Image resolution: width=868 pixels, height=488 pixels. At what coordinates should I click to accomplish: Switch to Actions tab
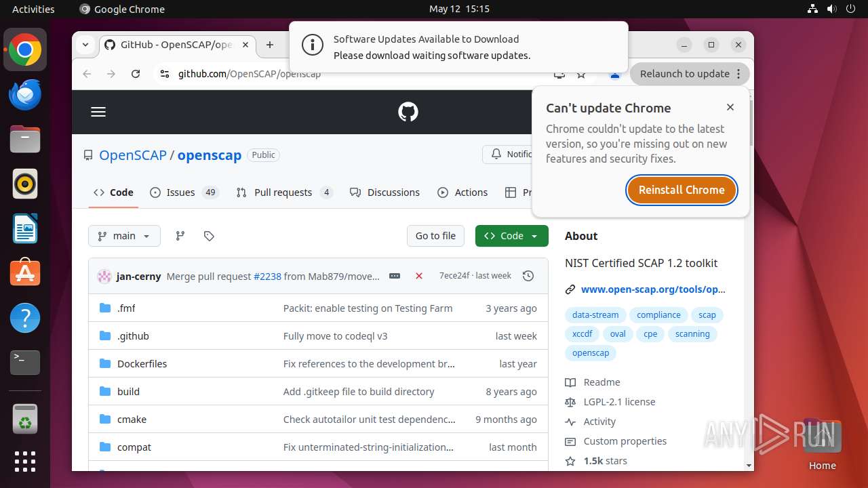(462, 192)
